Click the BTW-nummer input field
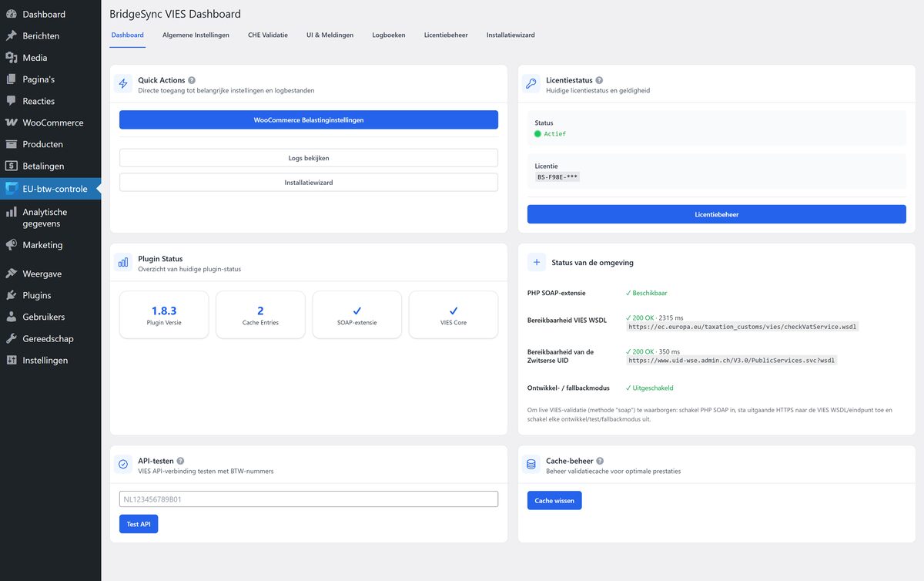This screenshot has width=924, height=581. pos(308,499)
